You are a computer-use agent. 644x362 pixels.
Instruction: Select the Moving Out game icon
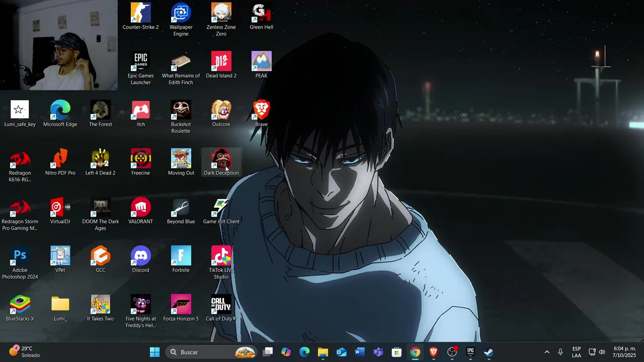tap(181, 162)
